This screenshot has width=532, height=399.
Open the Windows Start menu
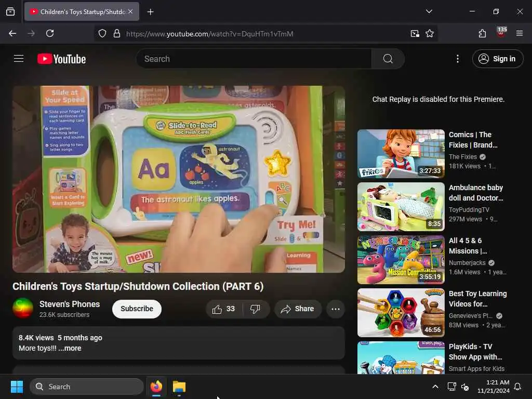point(17,387)
